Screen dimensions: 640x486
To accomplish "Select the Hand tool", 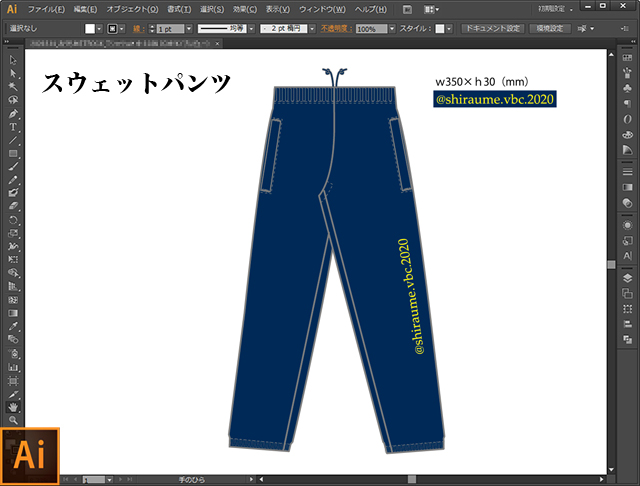I will coord(13,407).
